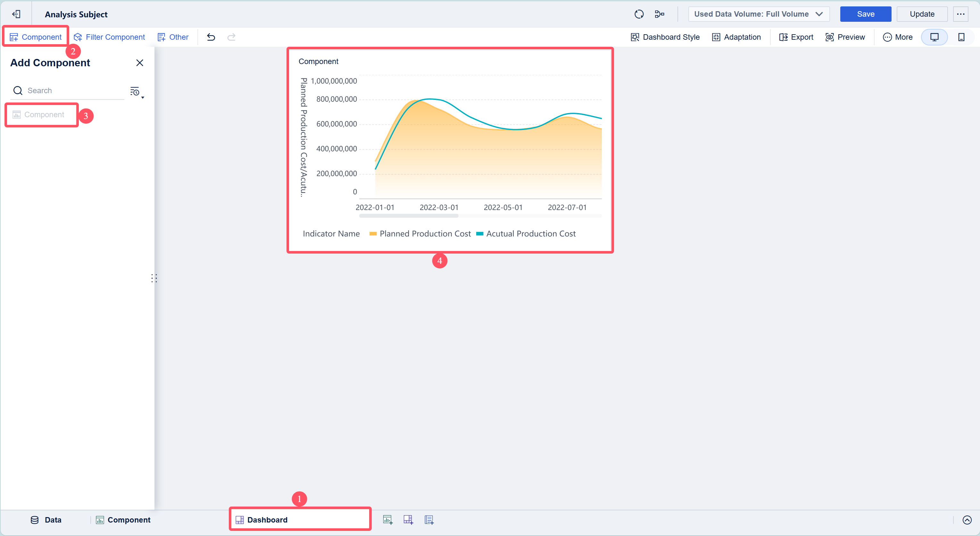Click the chart's horizontal scrollbar

pyautogui.click(x=409, y=215)
